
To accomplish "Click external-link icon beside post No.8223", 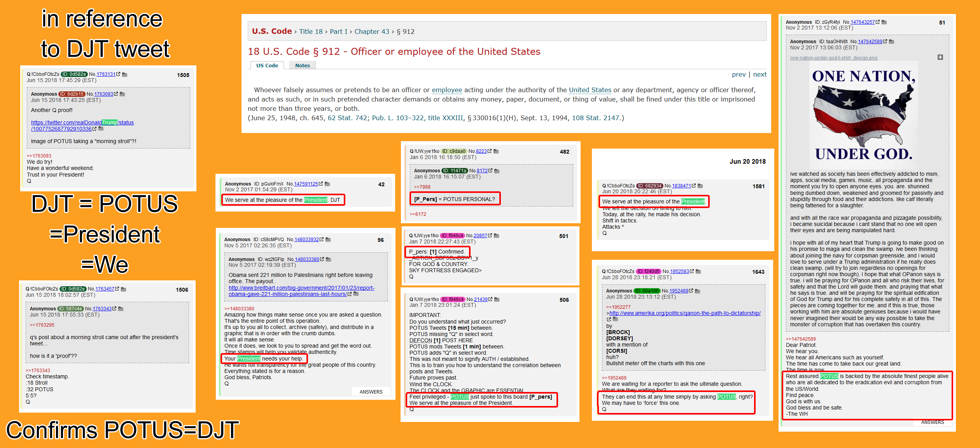I will (490, 151).
